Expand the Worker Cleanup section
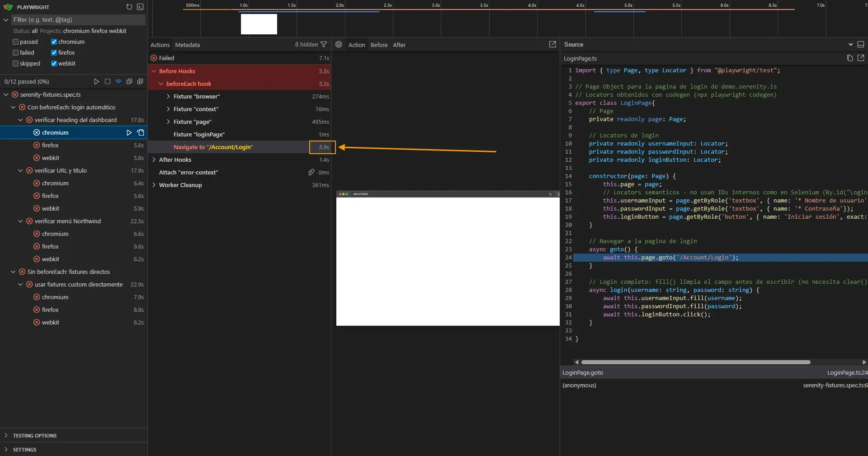The width and height of the screenshot is (868, 456). [154, 185]
